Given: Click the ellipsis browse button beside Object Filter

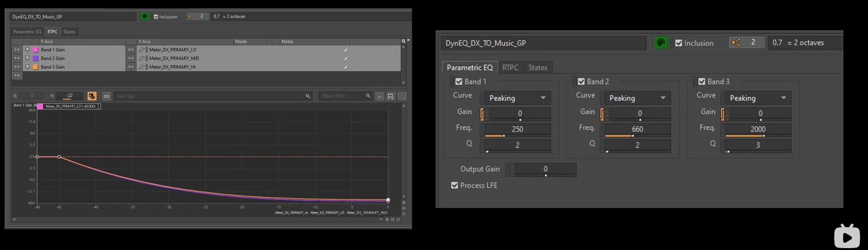Looking at the screenshot, I should click(x=380, y=96).
